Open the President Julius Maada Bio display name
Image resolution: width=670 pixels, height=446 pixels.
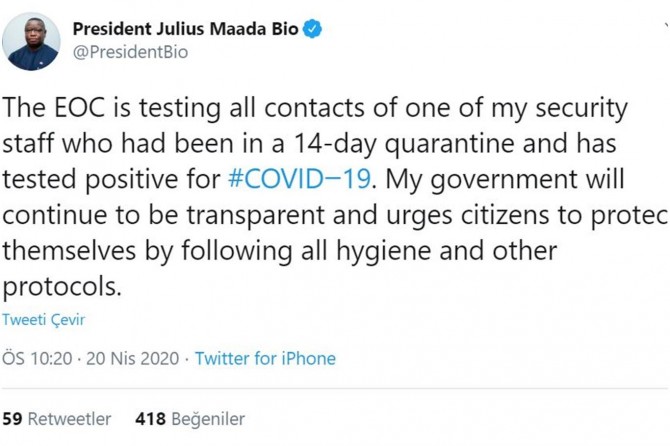[187, 30]
